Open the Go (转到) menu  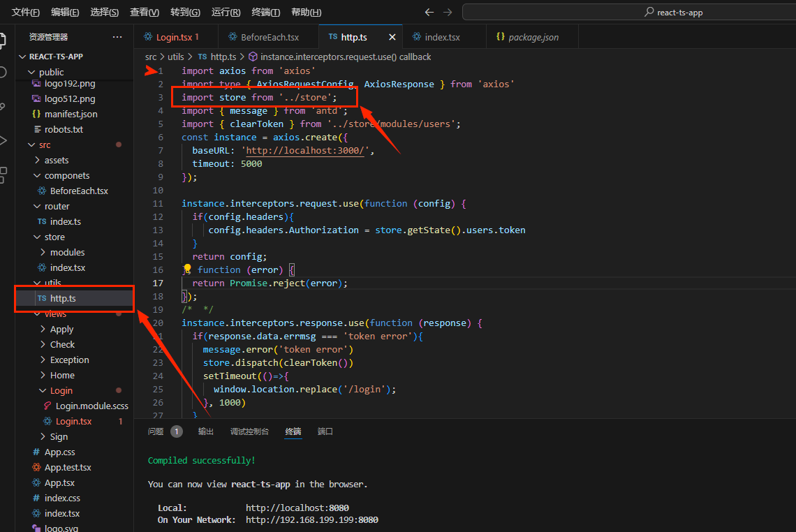[x=185, y=12]
